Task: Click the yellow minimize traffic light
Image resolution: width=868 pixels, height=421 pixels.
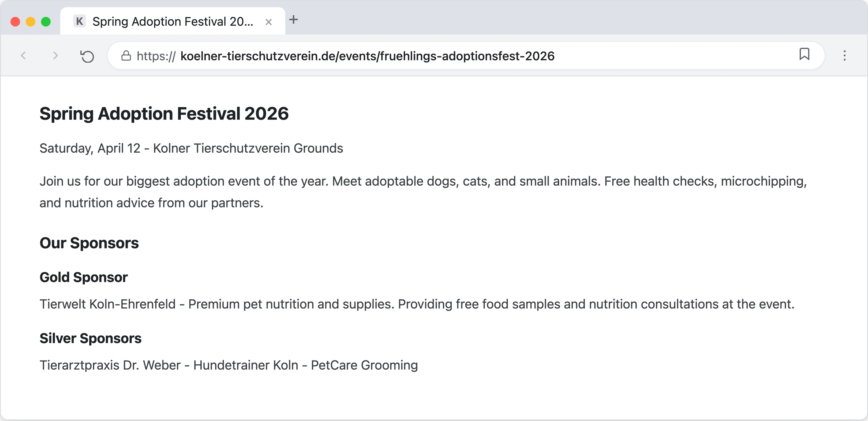Action: point(31,21)
